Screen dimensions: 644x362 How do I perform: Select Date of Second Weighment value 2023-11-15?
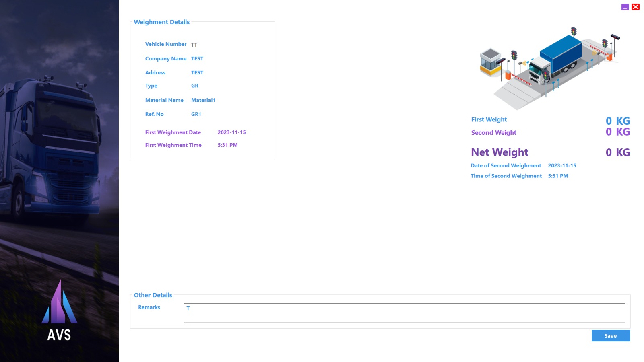pos(562,166)
